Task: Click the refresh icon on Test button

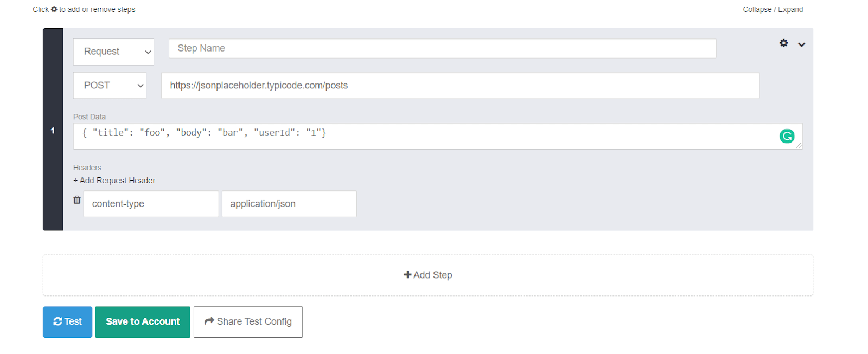Action: pyautogui.click(x=58, y=321)
